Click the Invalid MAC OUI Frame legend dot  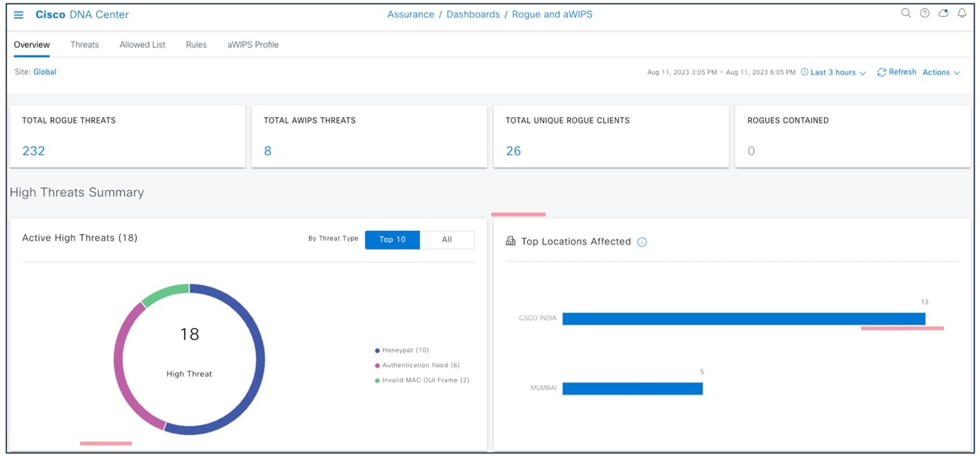pos(378,380)
